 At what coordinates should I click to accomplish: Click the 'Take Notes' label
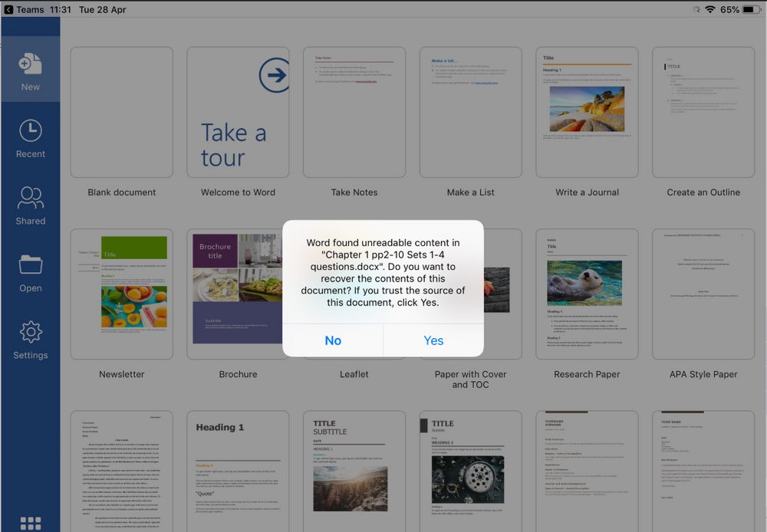(x=354, y=192)
